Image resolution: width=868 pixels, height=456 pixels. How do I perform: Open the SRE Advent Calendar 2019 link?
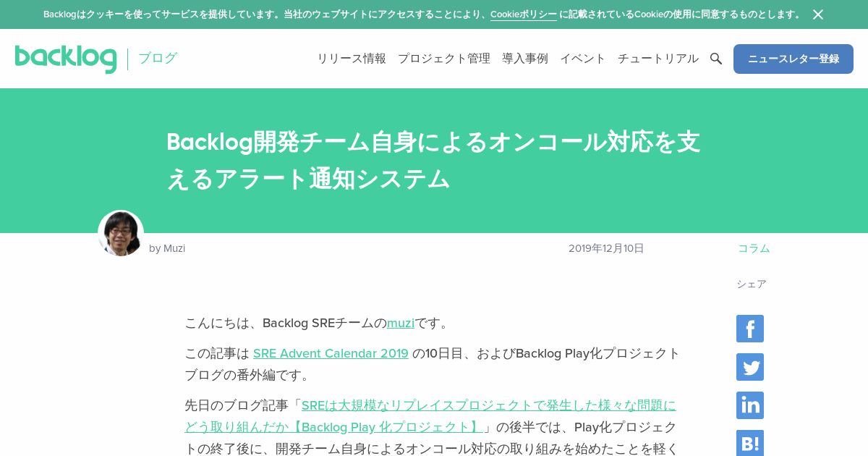coord(331,353)
